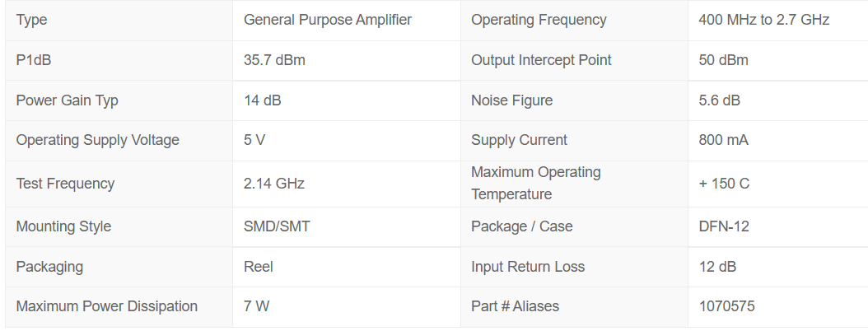Click the "General Purpose Amplifier" type value

327,20
